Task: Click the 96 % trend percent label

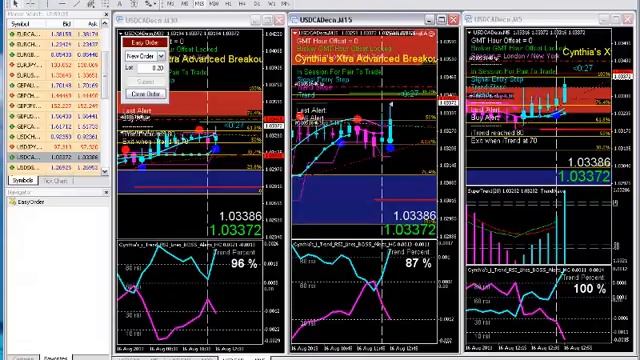Action: pyautogui.click(x=244, y=264)
